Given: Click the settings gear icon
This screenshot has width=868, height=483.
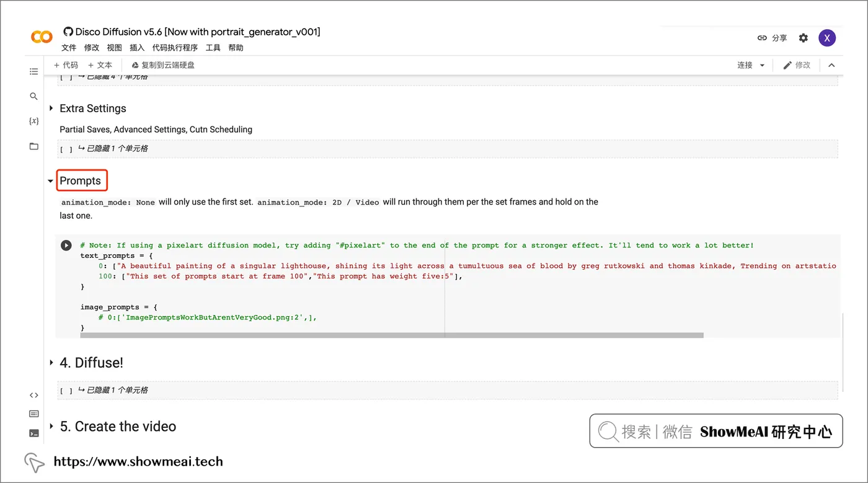Looking at the screenshot, I should 804,38.
